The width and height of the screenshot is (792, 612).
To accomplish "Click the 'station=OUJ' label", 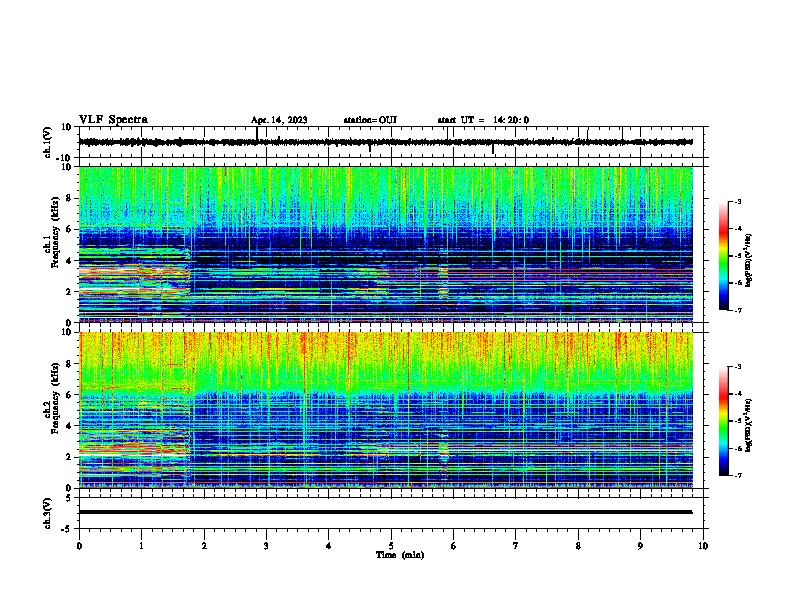I will (x=370, y=120).
